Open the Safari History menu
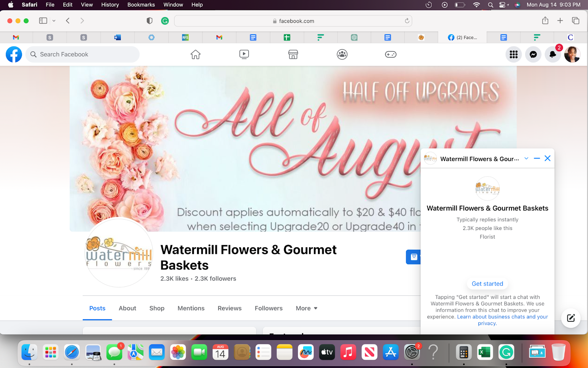Screen dimensions: 588x368 110,5
